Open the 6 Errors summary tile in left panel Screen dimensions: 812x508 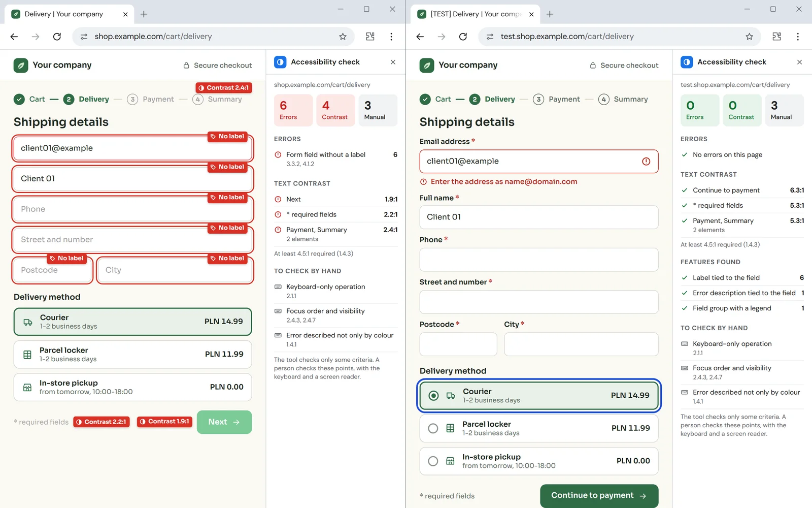(x=293, y=110)
